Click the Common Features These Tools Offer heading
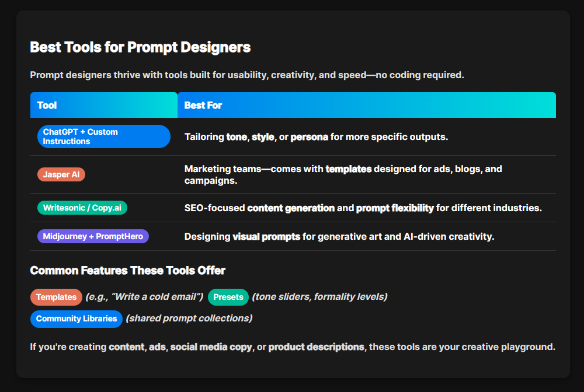 127,271
